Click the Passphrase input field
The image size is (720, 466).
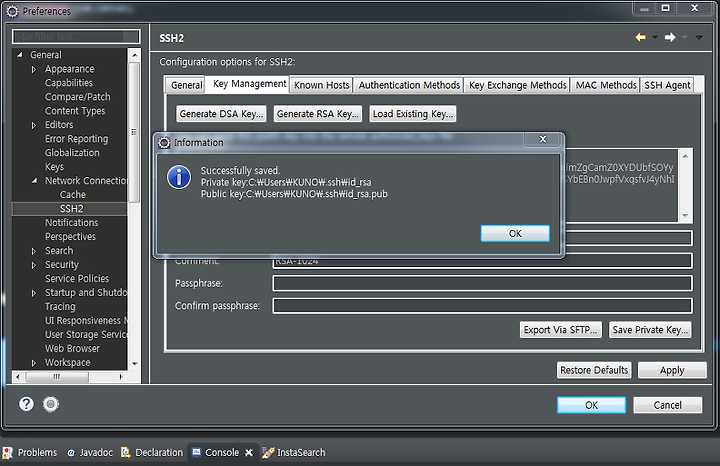482,283
